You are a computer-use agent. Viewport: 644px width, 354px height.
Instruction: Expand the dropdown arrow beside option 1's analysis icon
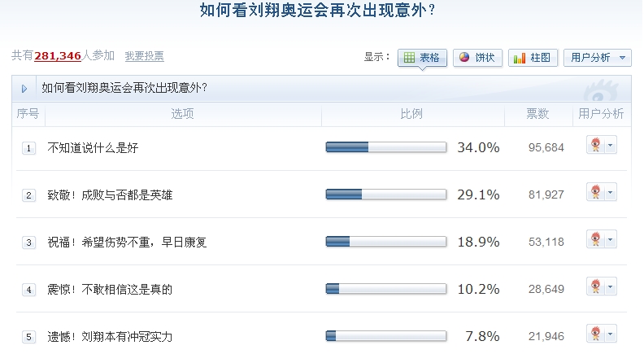click(611, 146)
